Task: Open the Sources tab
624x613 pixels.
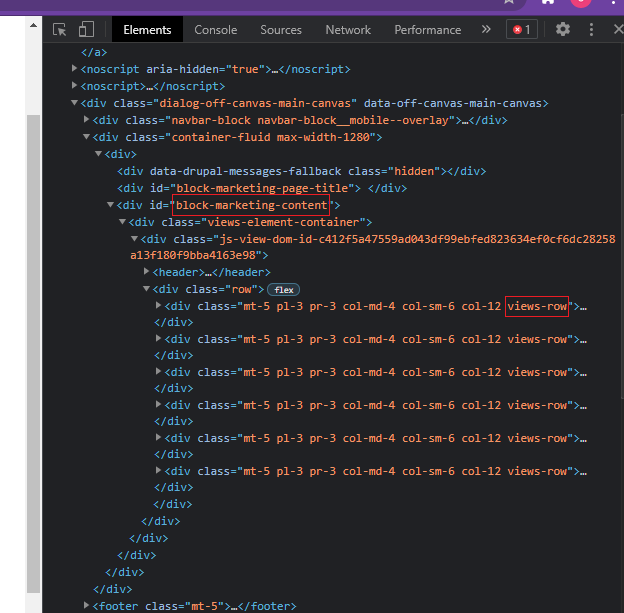Action: point(281,30)
